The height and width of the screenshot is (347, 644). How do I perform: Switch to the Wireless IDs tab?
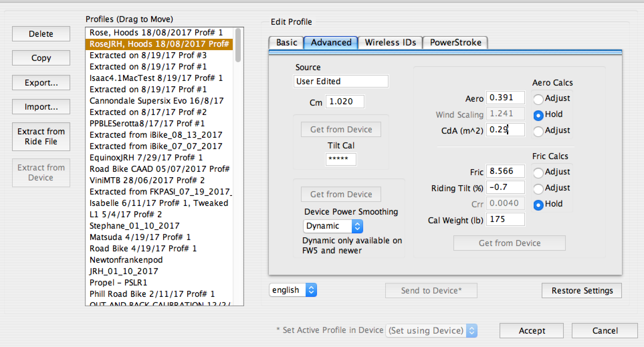390,43
